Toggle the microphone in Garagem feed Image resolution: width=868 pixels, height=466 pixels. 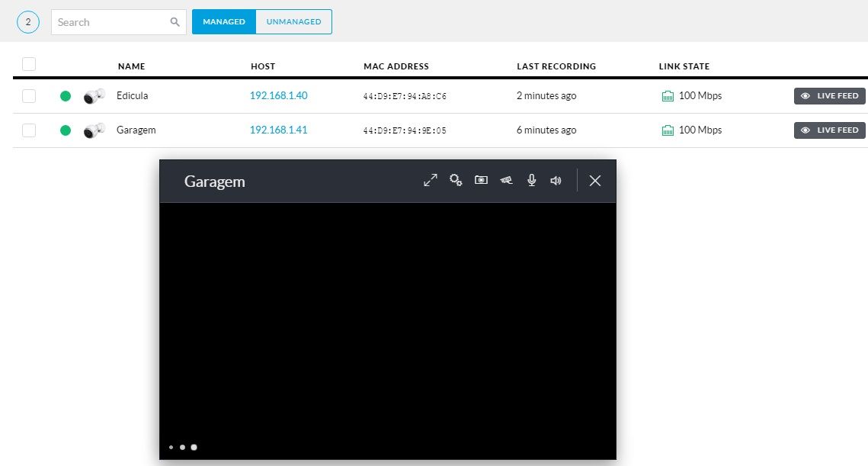pyautogui.click(x=531, y=180)
